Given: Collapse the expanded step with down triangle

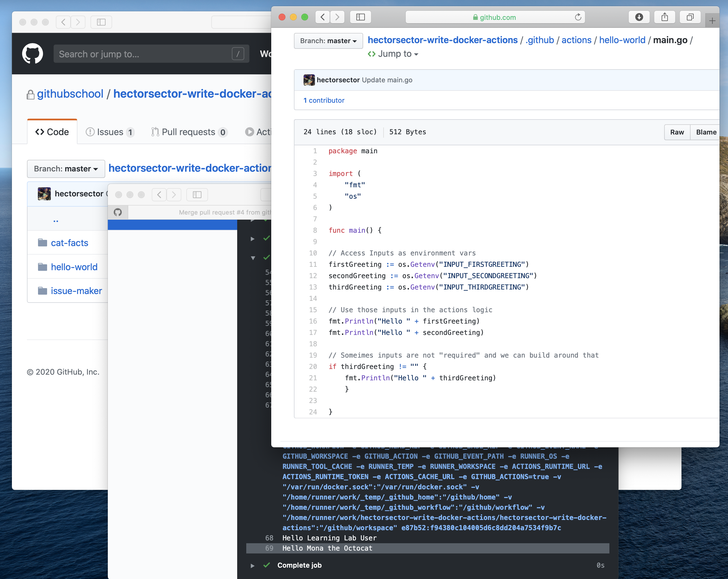Looking at the screenshot, I should pyautogui.click(x=253, y=258).
